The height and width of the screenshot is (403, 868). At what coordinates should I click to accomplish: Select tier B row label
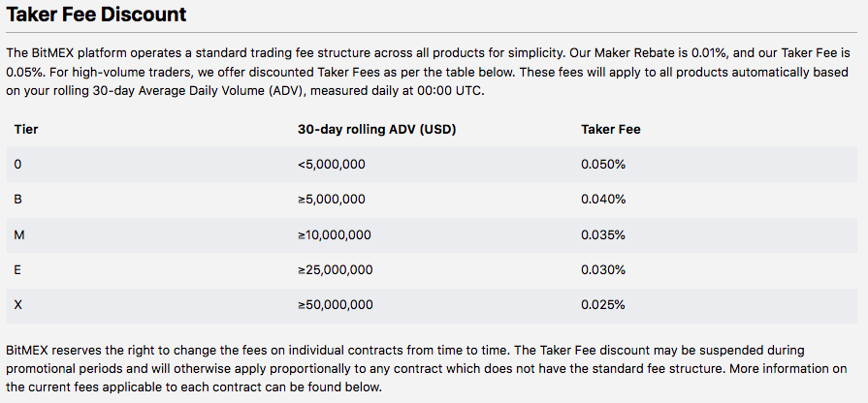[x=17, y=200]
